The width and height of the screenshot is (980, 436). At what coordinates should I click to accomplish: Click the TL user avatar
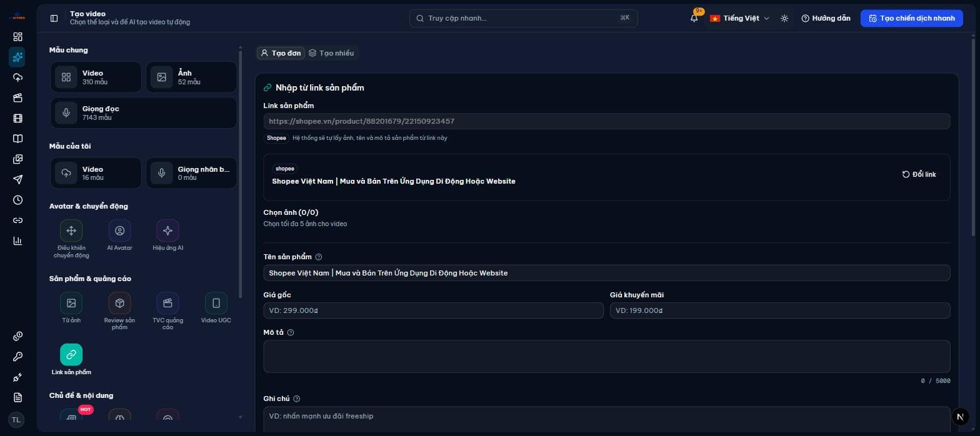click(x=17, y=420)
